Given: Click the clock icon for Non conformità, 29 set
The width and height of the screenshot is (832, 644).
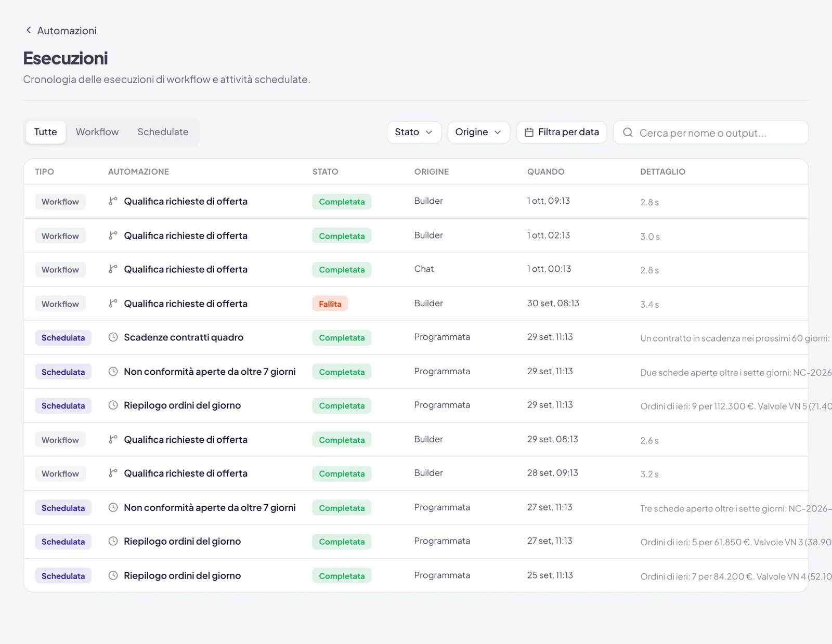Looking at the screenshot, I should coord(113,372).
